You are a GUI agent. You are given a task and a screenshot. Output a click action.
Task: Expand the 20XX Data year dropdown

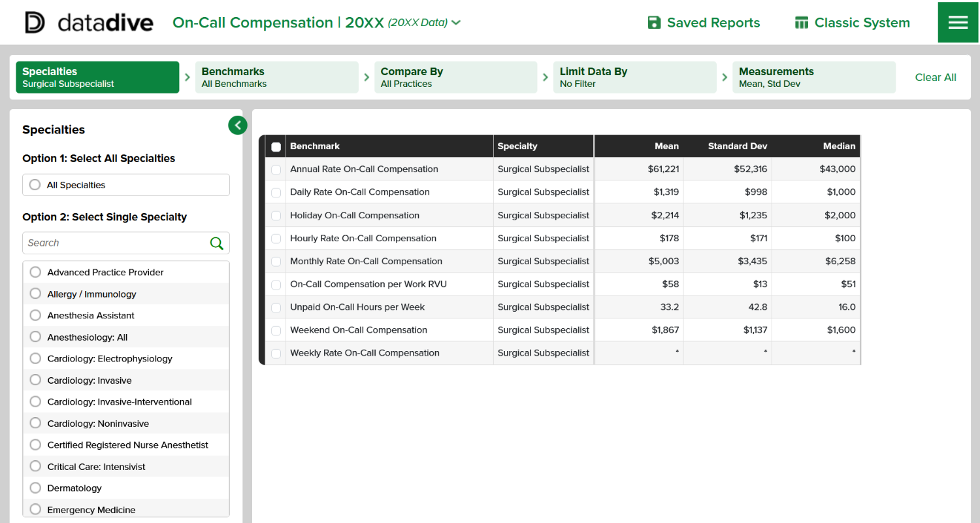pos(455,23)
